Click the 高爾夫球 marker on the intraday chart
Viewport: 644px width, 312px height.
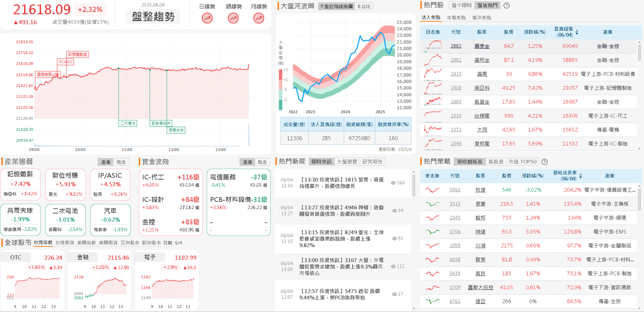(176, 130)
